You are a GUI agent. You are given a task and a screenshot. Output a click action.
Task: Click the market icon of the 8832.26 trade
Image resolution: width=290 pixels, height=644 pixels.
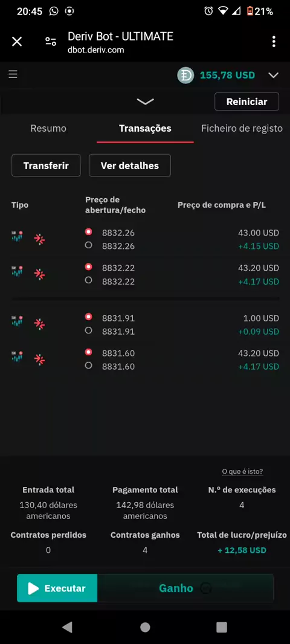(18, 237)
